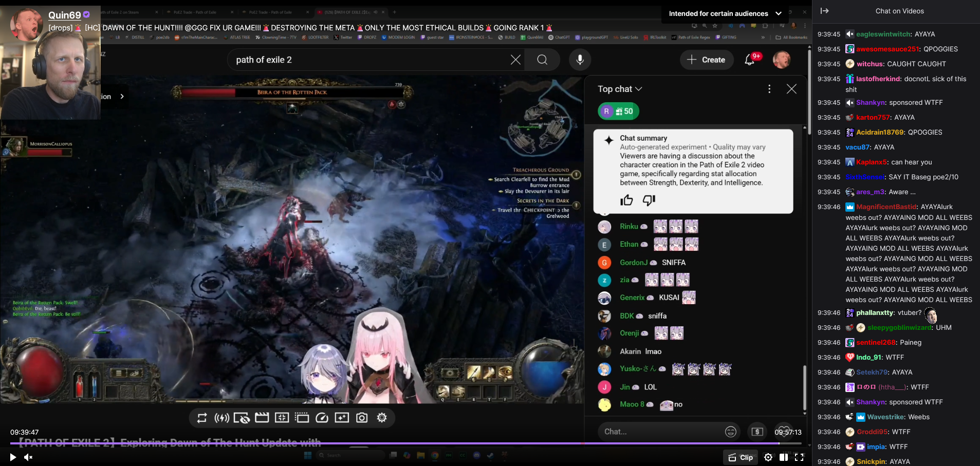
Task: Click the Windows Start button in taskbar
Action: coord(308,455)
